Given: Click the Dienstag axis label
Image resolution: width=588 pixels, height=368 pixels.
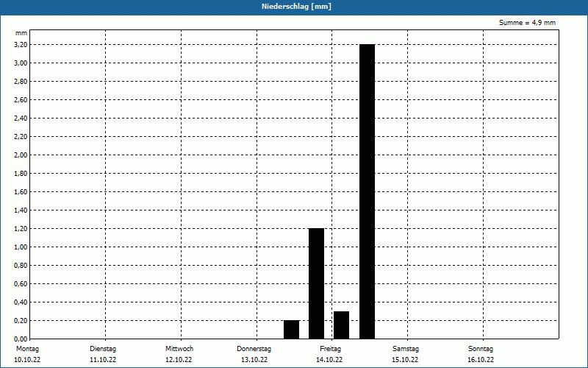Looking at the screenshot, I should (103, 349).
